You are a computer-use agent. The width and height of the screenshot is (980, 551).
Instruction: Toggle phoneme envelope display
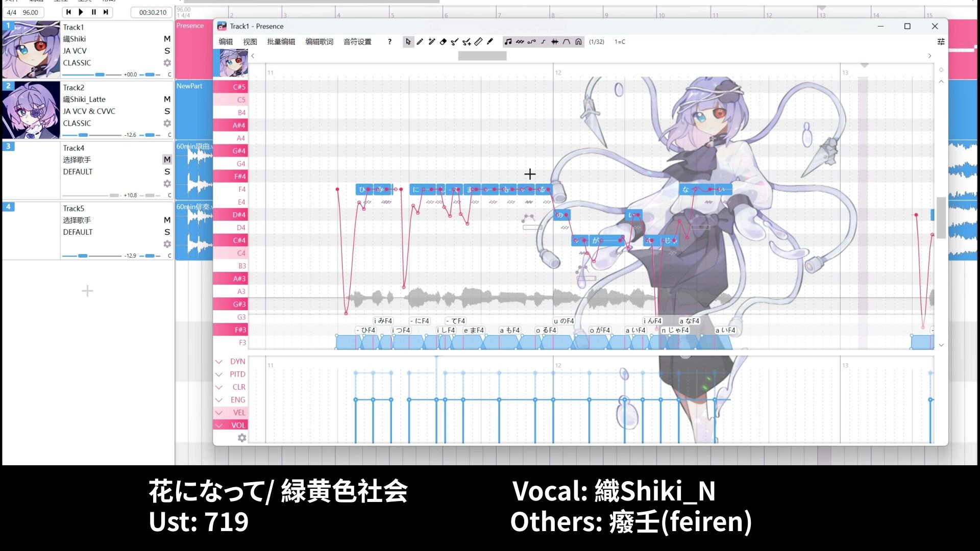pos(567,42)
